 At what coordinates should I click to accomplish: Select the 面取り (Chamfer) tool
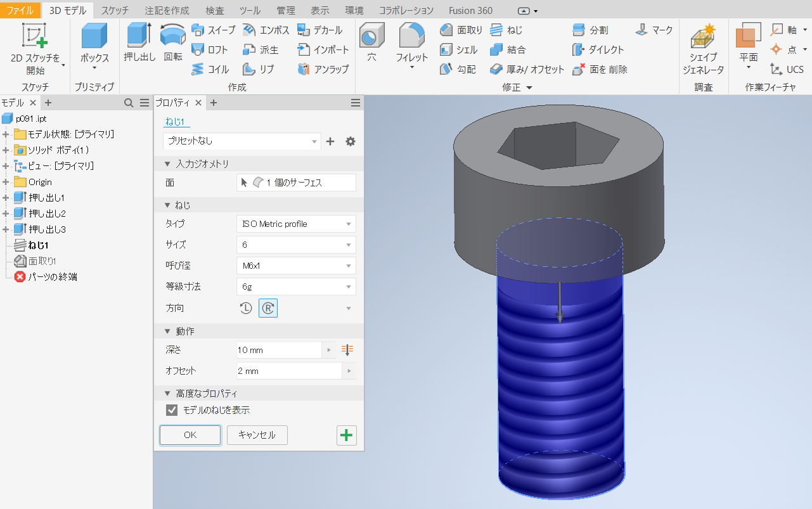click(459, 30)
